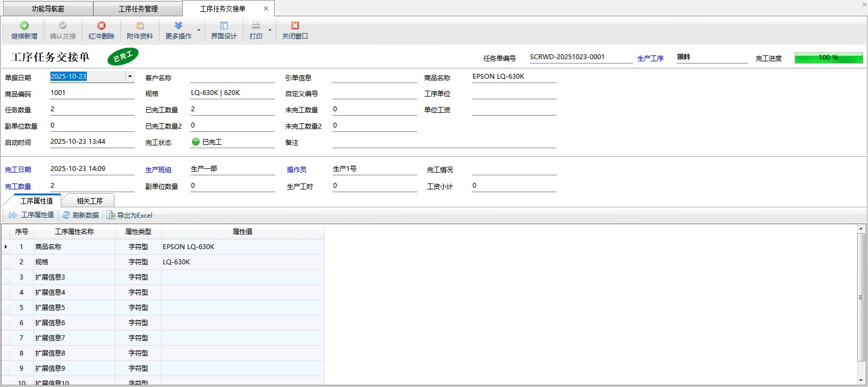This screenshot has height=387, width=868.
Task: Switch to the 工序任务管理 tab
Action: [x=138, y=9]
